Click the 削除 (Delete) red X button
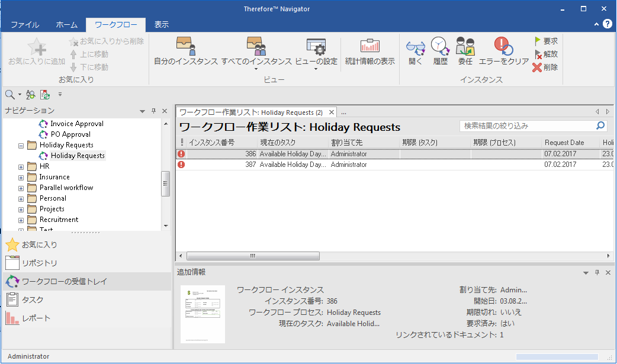This screenshot has width=617, height=364. click(545, 67)
